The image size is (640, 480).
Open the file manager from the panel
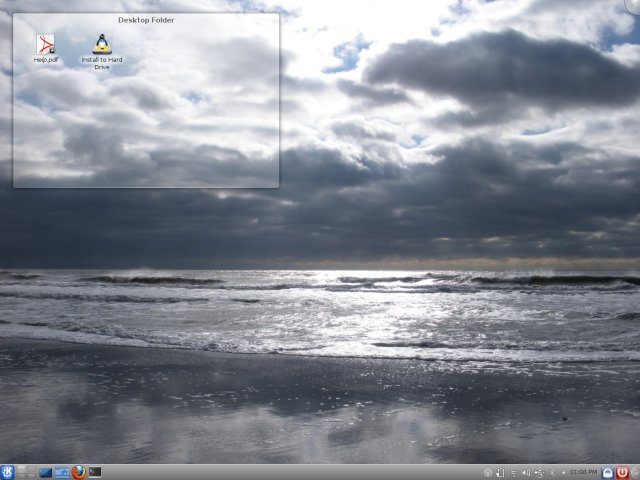(62, 473)
